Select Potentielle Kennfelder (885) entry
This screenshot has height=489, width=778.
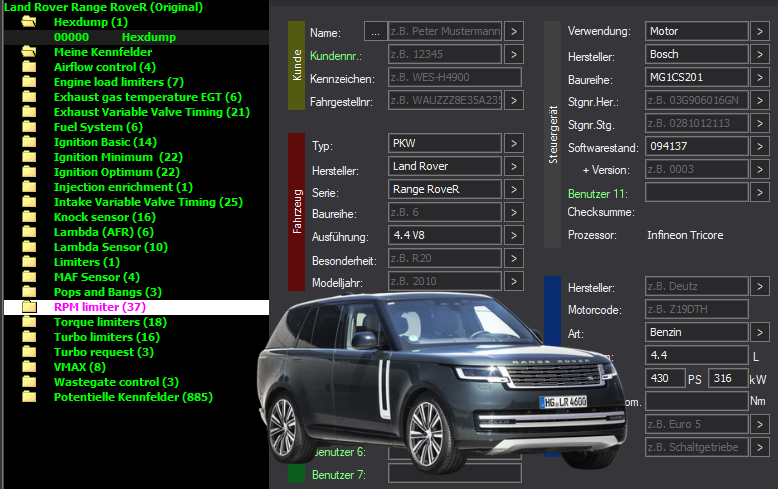coord(133,397)
